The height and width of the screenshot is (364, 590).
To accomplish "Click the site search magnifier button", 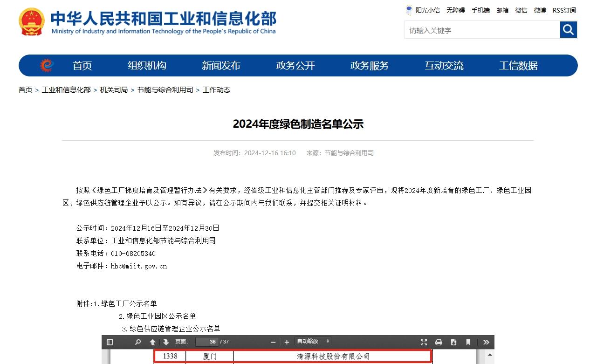I will tap(568, 30).
